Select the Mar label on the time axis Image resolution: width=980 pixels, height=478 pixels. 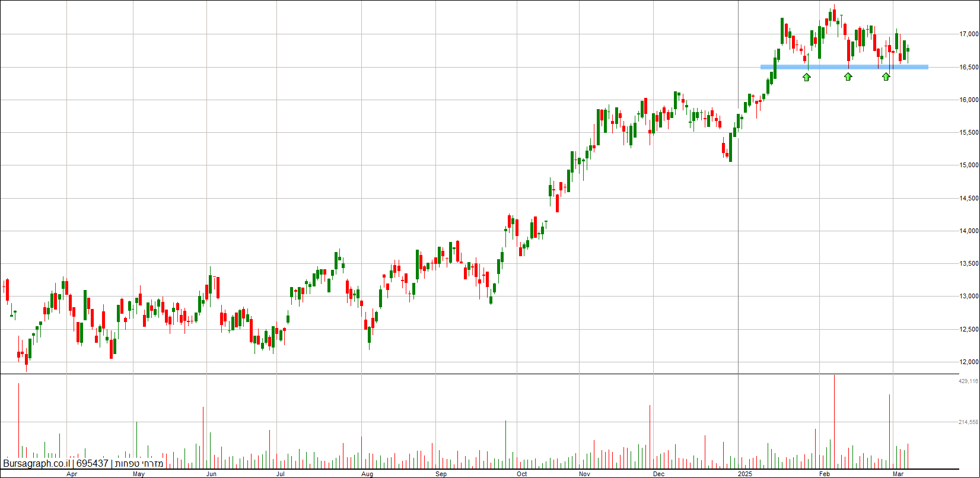[898, 474]
